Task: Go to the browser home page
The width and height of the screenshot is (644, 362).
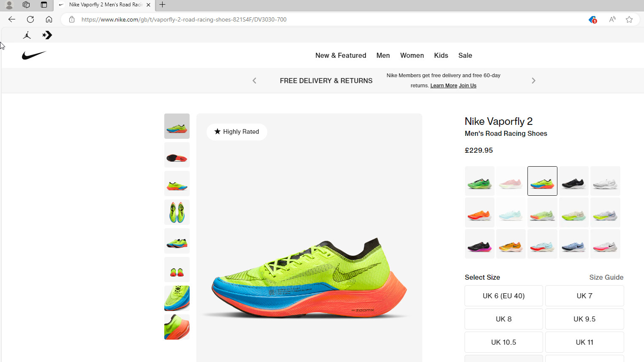Action: [49, 19]
